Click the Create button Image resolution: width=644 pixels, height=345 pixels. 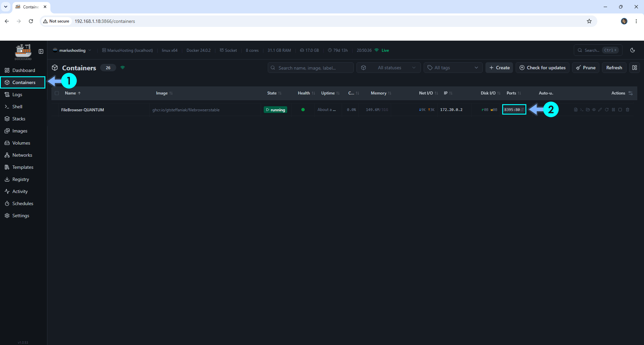499,68
